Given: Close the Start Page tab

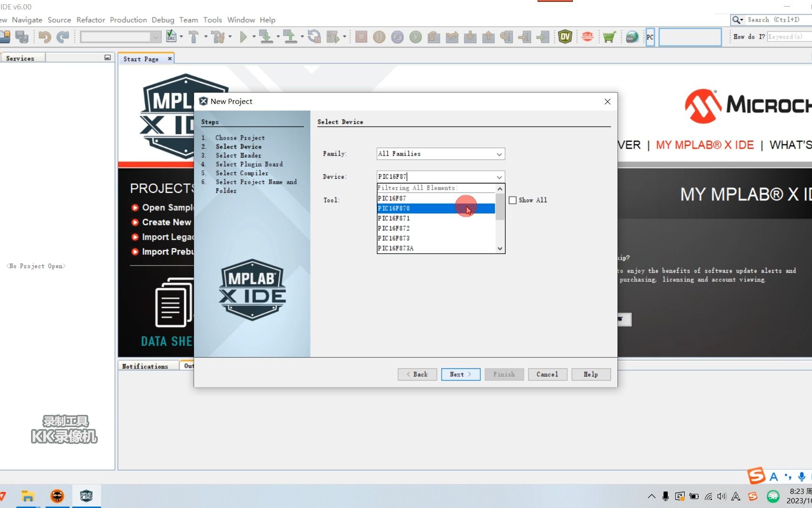Looking at the screenshot, I should [x=170, y=58].
